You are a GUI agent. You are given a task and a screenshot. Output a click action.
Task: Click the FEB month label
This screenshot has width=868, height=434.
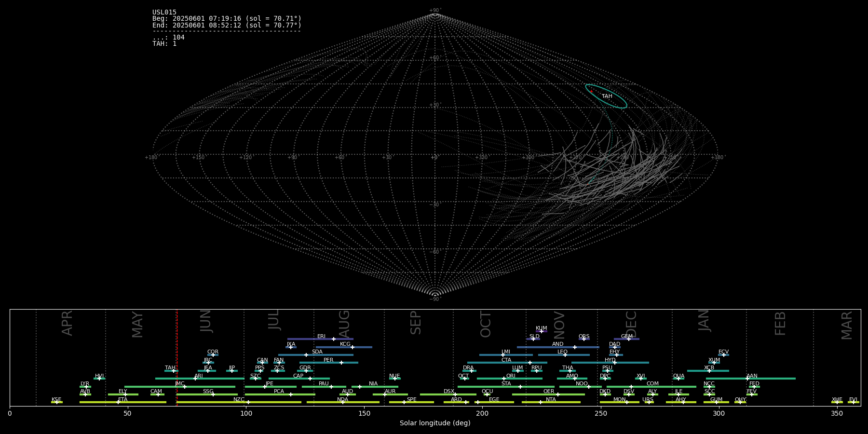click(780, 323)
